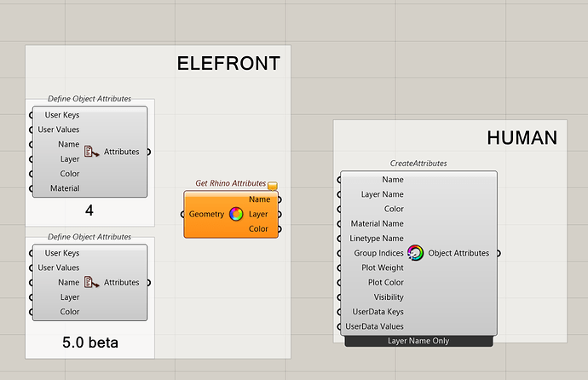Click the 5.0 beta caption text
Image resolution: width=588 pixels, height=380 pixels.
pos(90,343)
